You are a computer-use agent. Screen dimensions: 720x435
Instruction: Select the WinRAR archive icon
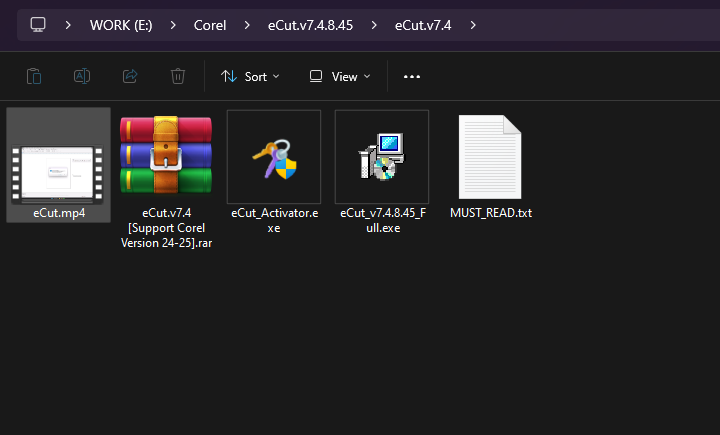[x=166, y=155]
